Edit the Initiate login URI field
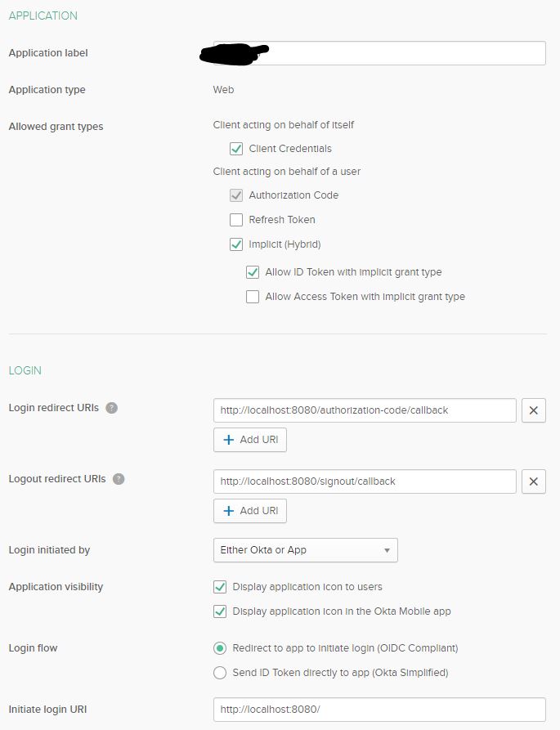The width and height of the screenshot is (560, 730). (x=379, y=710)
